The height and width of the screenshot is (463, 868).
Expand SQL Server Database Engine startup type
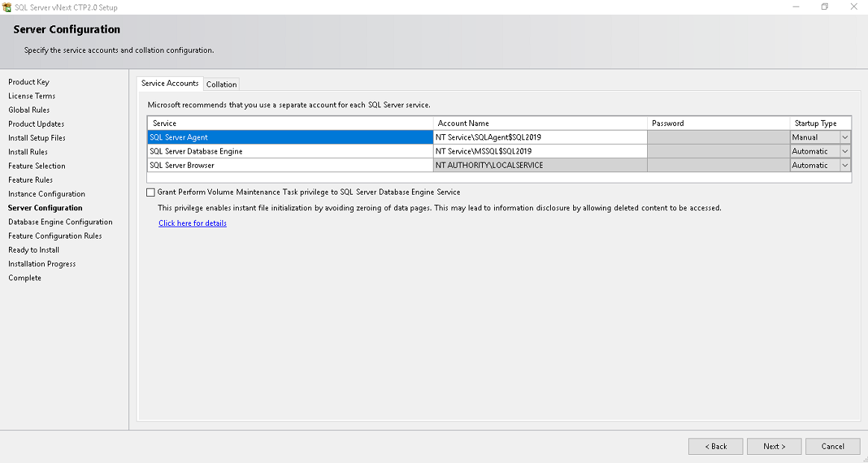click(845, 151)
